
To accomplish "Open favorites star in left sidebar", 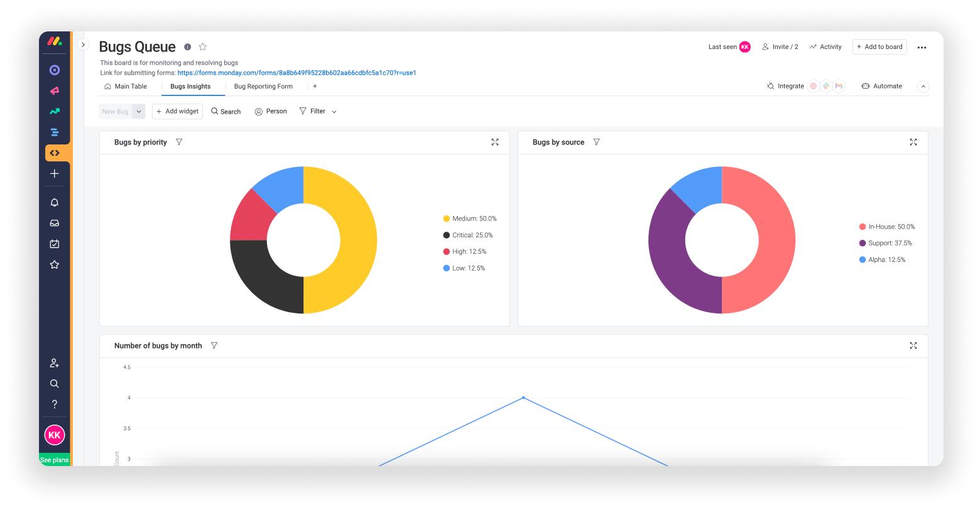I will click(x=55, y=265).
